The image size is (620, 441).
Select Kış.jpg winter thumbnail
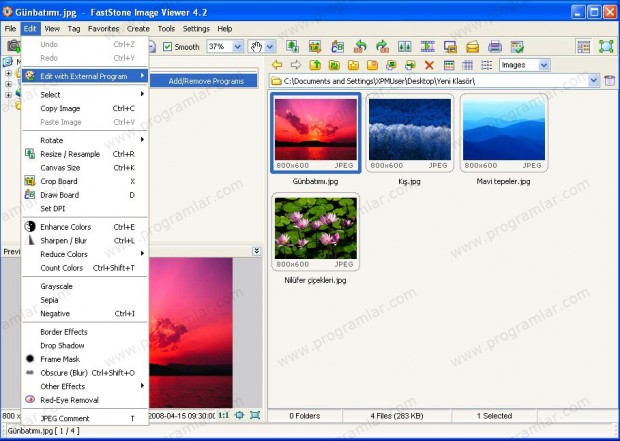[x=410, y=133]
